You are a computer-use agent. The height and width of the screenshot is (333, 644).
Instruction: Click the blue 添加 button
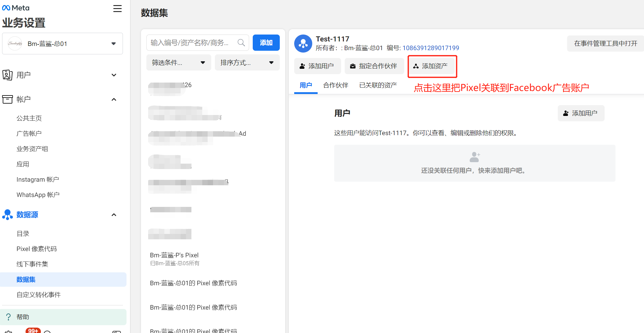click(266, 43)
